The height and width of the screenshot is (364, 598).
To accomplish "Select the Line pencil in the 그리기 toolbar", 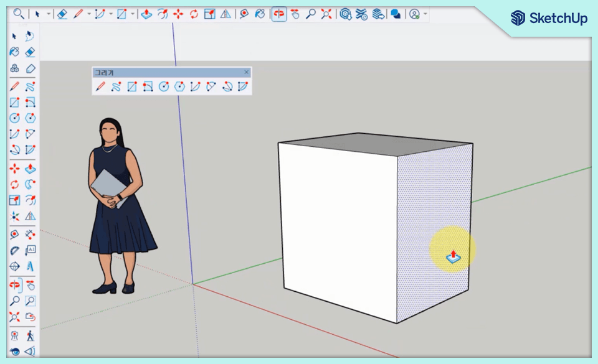I will click(x=100, y=87).
